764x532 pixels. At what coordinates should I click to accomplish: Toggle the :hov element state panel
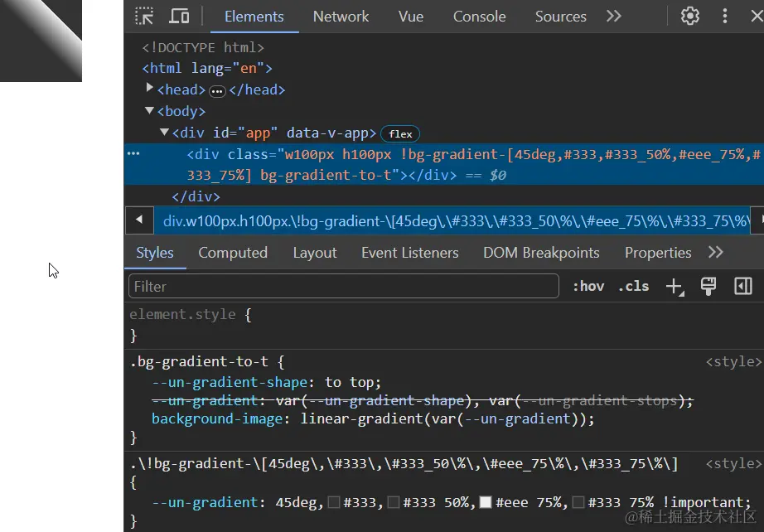588,286
